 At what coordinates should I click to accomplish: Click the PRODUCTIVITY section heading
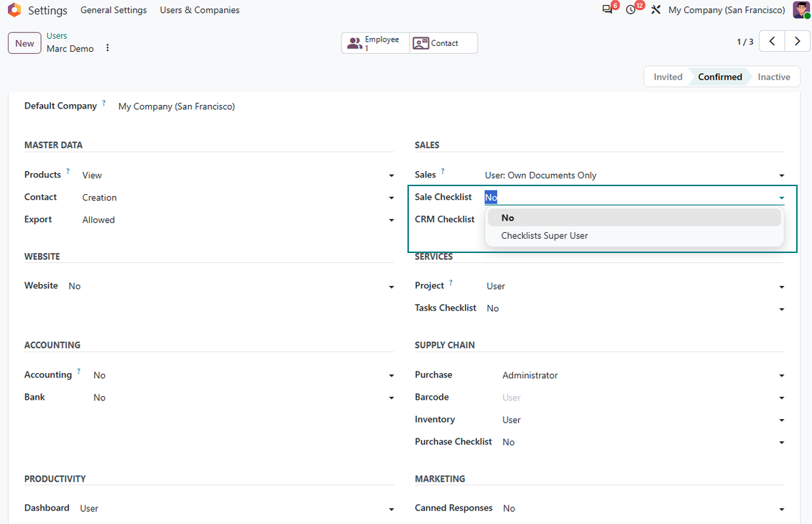55,479
